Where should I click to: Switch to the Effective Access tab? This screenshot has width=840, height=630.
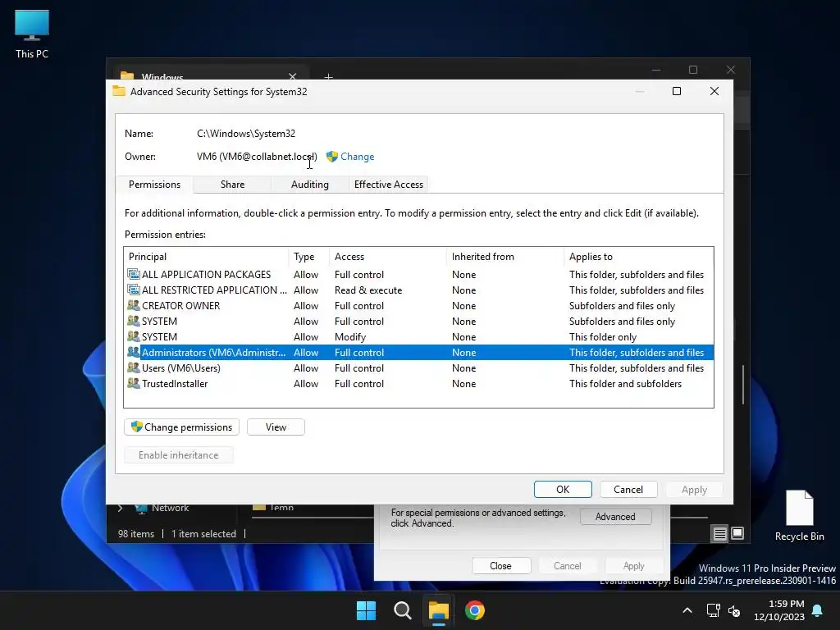pyautogui.click(x=388, y=185)
